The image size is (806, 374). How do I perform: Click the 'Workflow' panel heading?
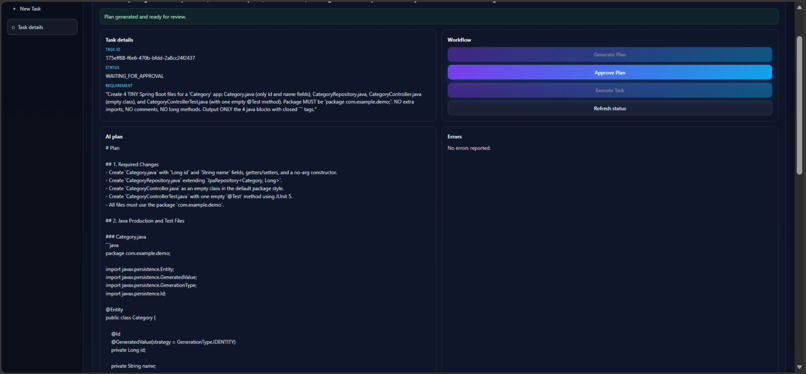(x=460, y=40)
